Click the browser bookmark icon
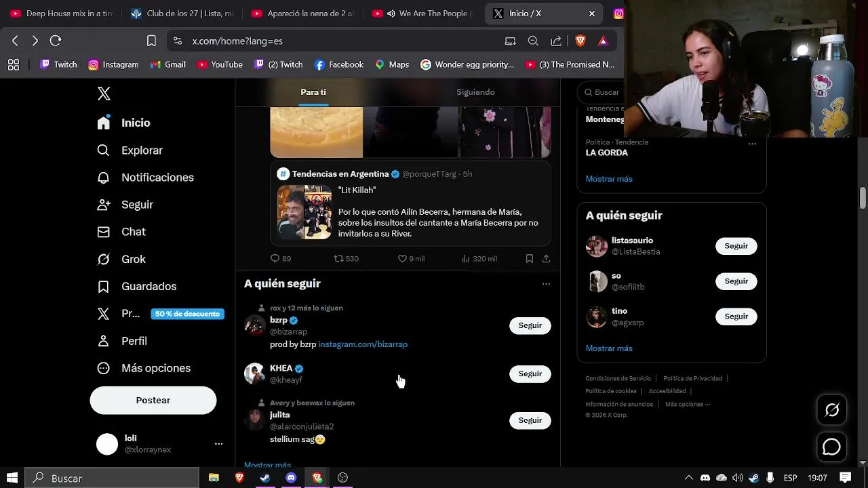Image resolution: width=868 pixels, height=488 pixels. pos(151,41)
